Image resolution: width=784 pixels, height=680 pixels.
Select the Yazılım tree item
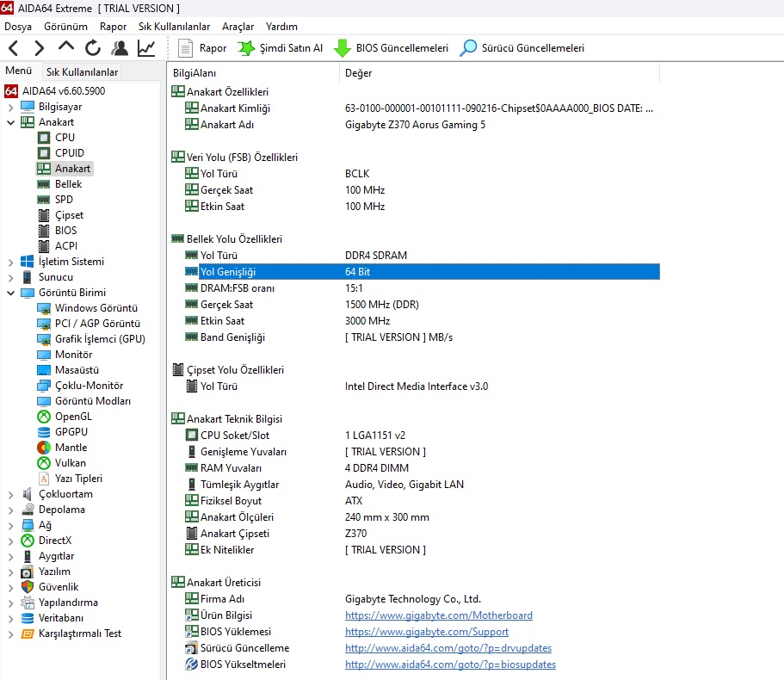point(54,572)
